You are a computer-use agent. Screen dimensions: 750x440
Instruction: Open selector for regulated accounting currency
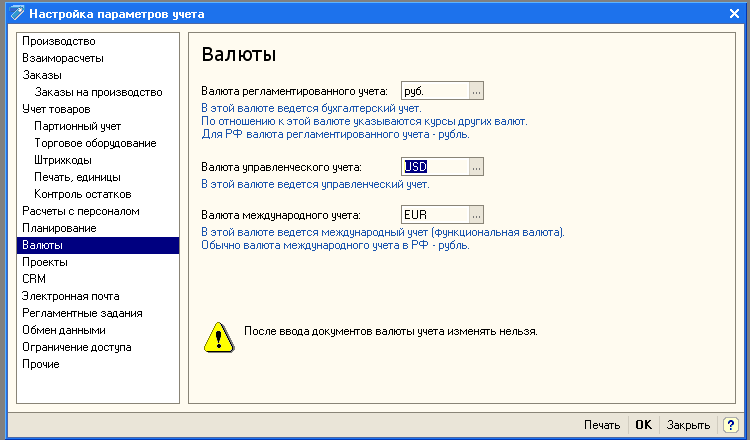coord(476,91)
